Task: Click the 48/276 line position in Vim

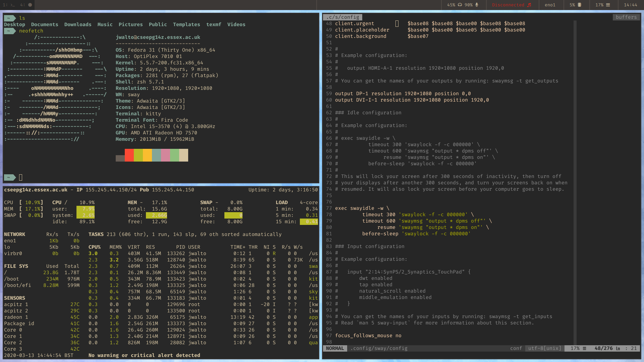Action: click(603, 349)
